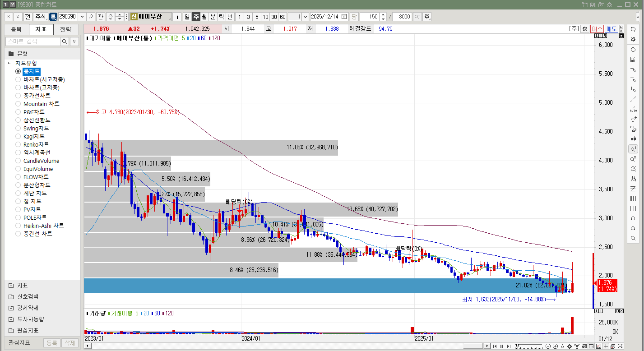Click the pause playback button
The image size is (644, 351).
coord(502,346)
